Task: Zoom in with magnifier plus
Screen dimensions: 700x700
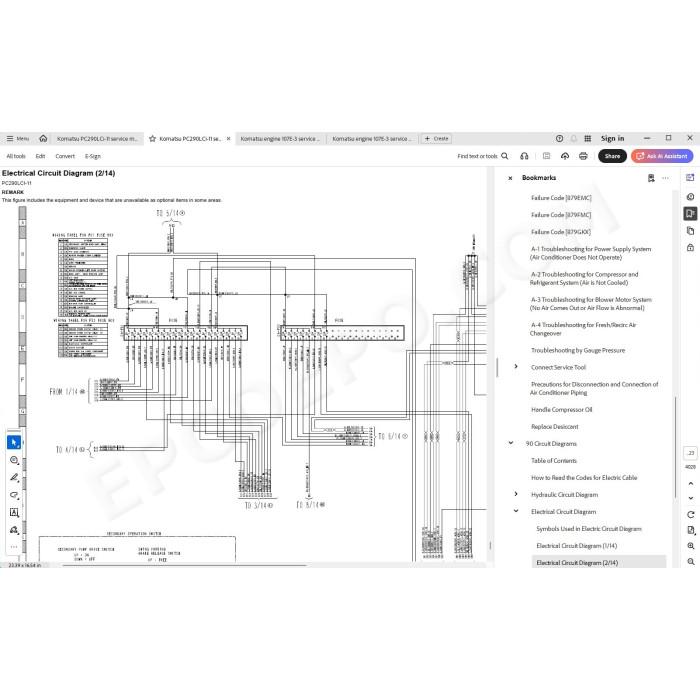Action: click(691, 546)
